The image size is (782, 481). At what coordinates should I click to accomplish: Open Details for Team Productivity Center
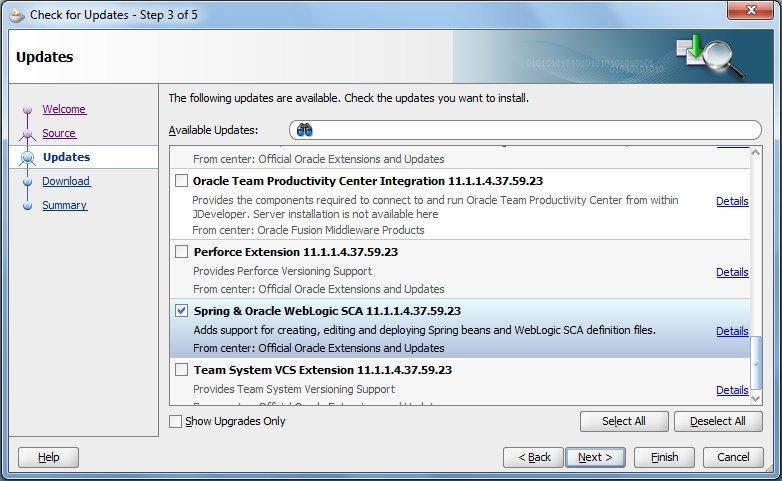coord(732,201)
